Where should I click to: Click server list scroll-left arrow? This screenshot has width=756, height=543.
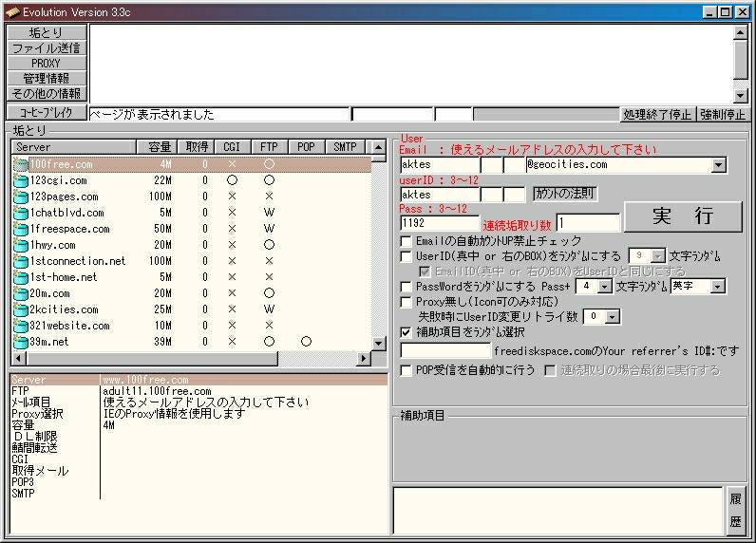[19, 359]
